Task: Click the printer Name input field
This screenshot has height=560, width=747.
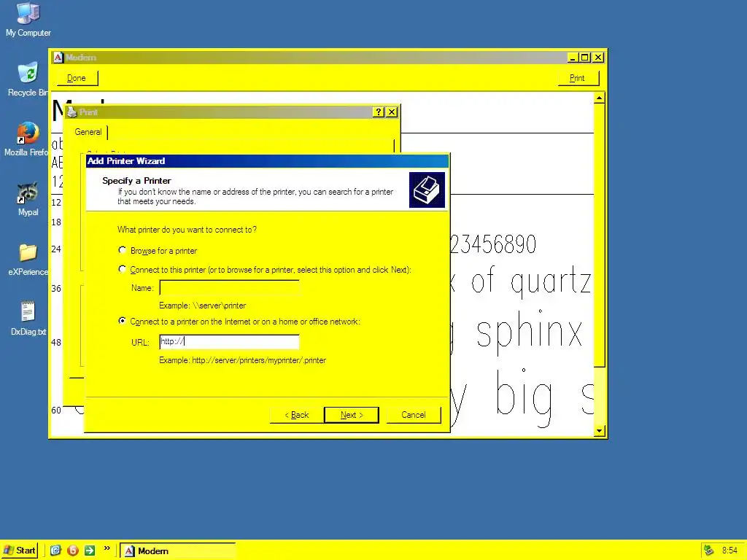Action: coord(229,287)
